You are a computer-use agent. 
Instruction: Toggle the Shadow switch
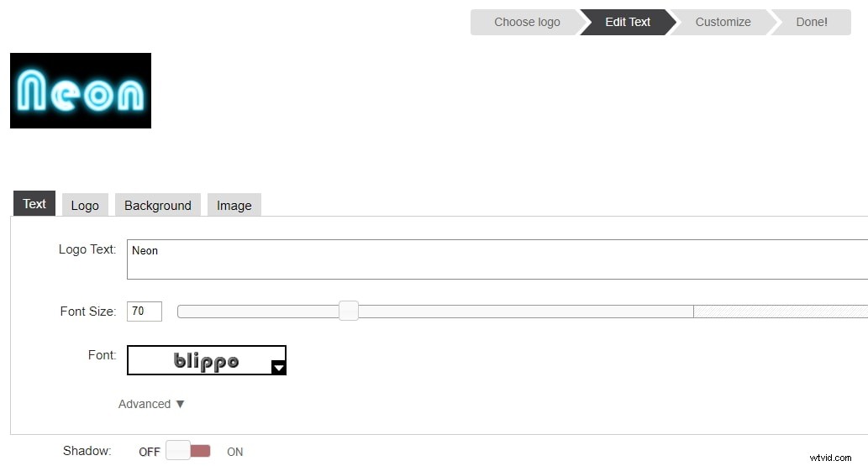coord(188,451)
